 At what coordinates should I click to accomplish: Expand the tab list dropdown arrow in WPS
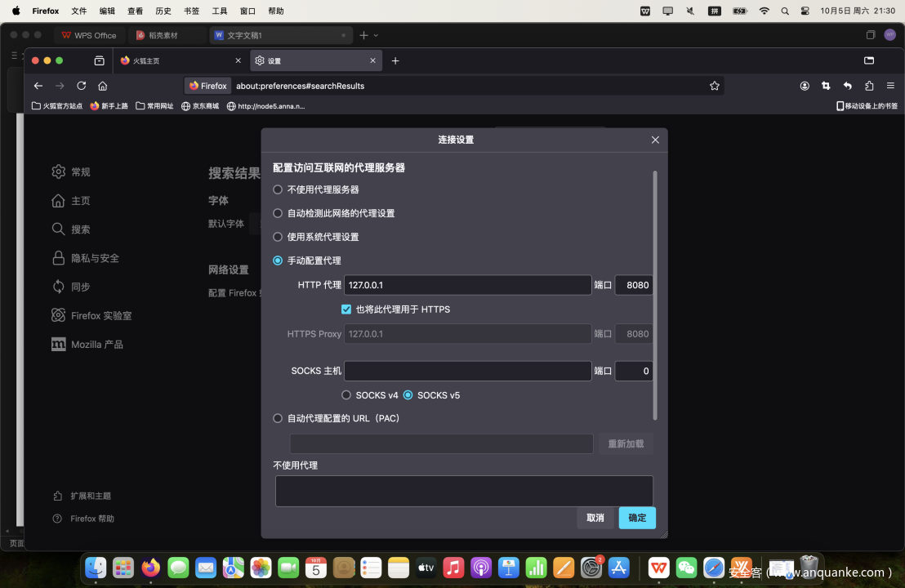376,35
